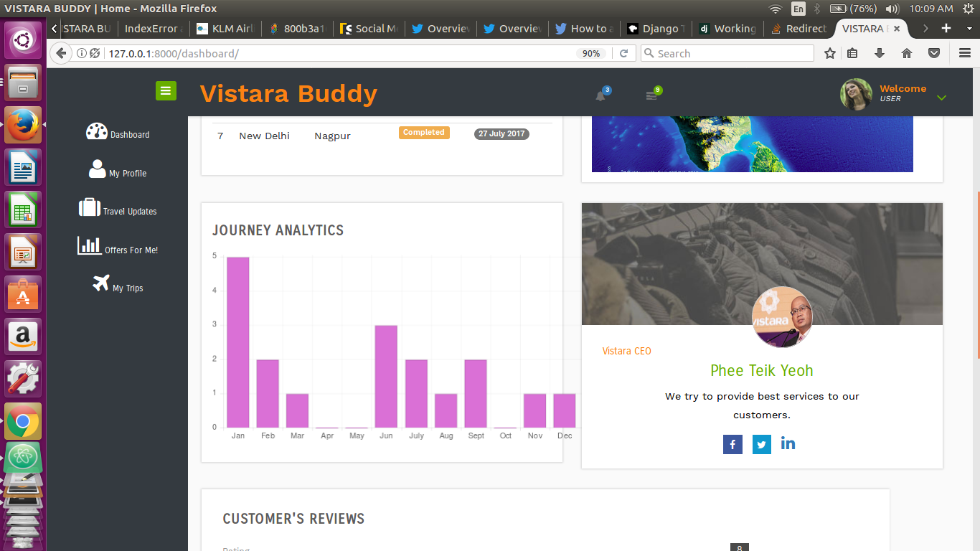The height and width of the screenshot is (551, 980).
Task: Click the map image in top right card
Action: click(753, 143)
